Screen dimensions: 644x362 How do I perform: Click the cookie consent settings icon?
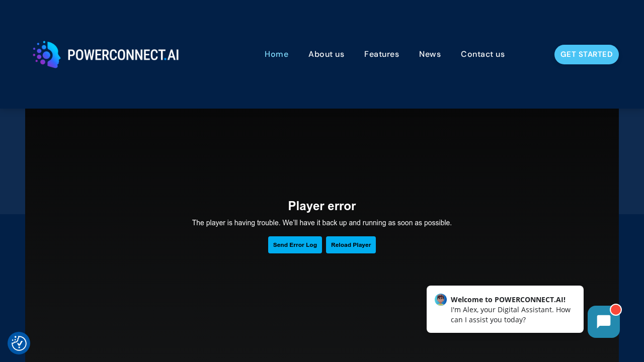pyautogui.click(x=18, y=343)
